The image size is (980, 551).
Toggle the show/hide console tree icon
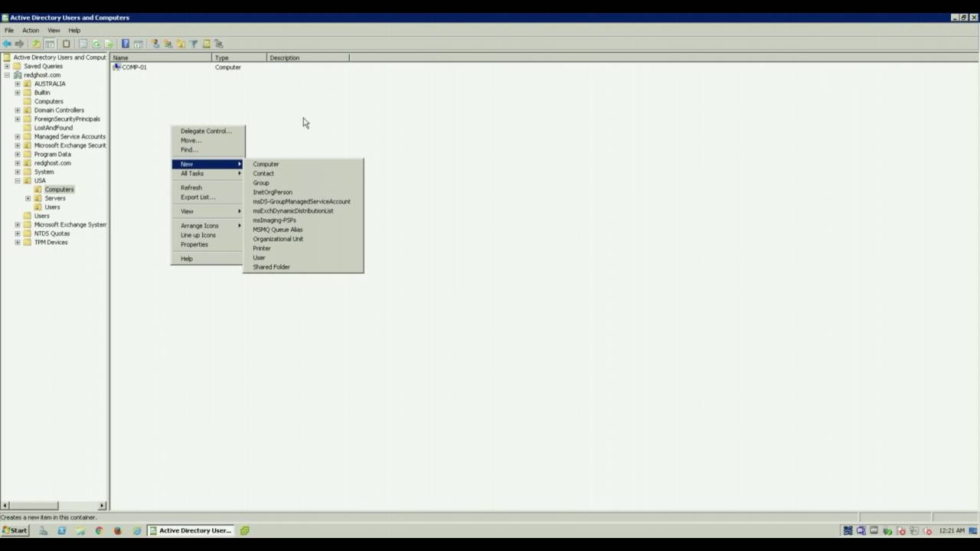point(50,44)
